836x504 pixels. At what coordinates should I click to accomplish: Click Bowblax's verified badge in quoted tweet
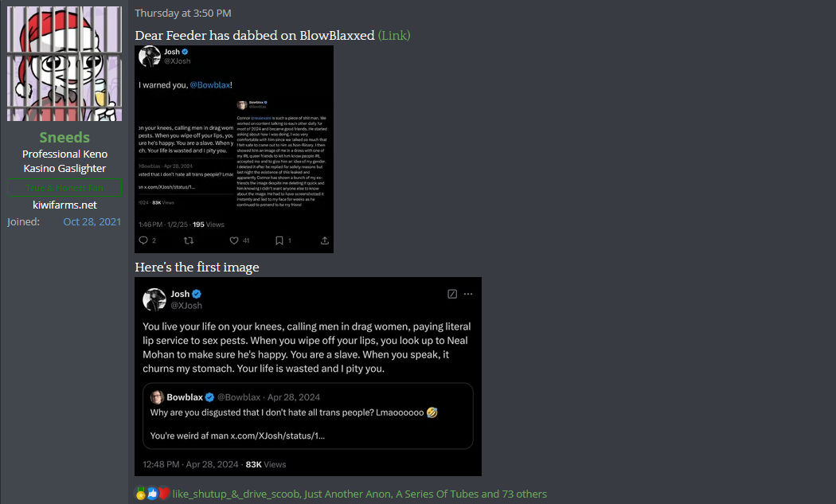[209, 397]
